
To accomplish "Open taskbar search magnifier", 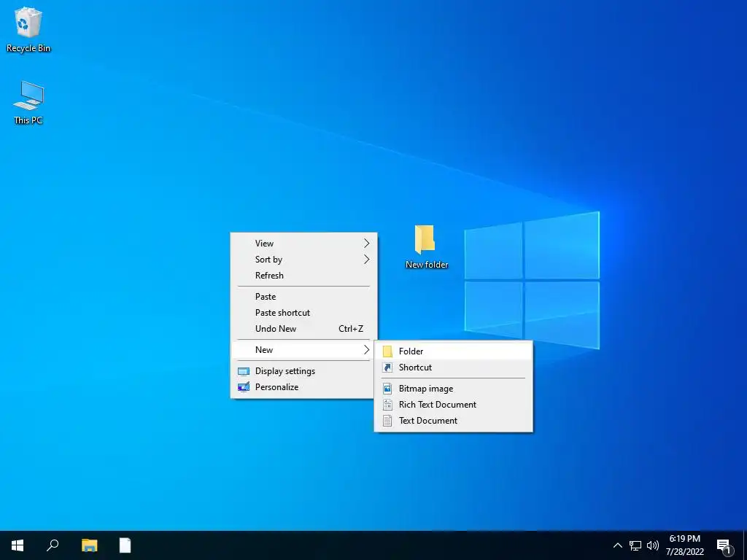I will pos(53,545).
